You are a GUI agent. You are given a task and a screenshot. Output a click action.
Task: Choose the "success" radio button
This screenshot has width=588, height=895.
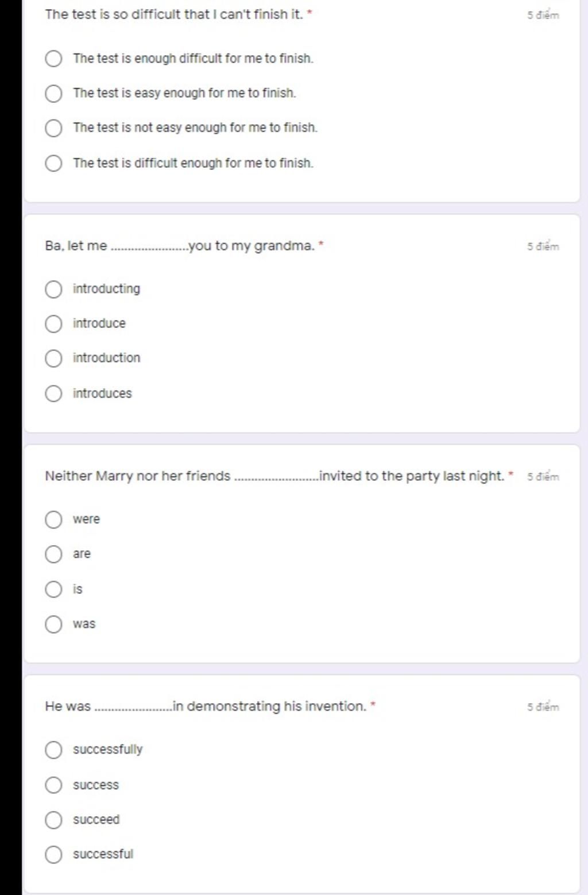(x=53, y=785)
